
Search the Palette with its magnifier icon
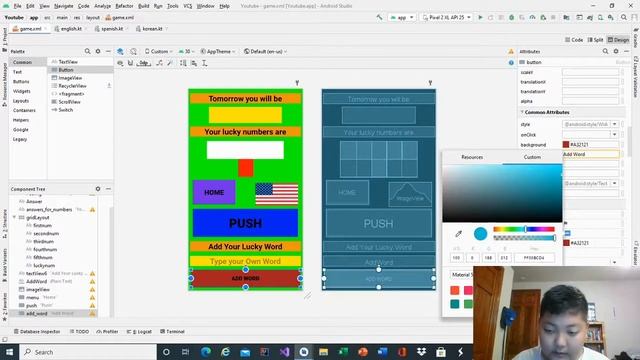click(x=87, y=51)
